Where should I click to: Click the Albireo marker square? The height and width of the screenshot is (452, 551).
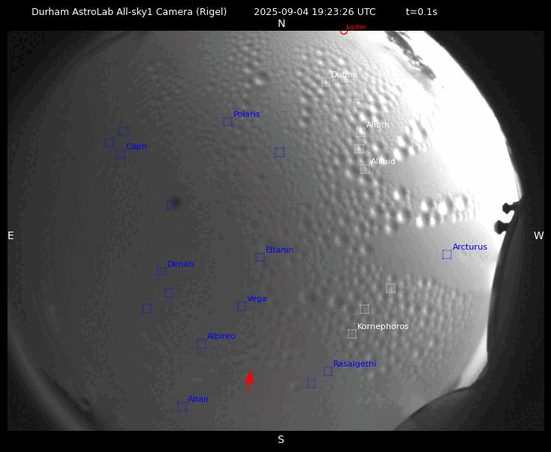pos(201,343)
